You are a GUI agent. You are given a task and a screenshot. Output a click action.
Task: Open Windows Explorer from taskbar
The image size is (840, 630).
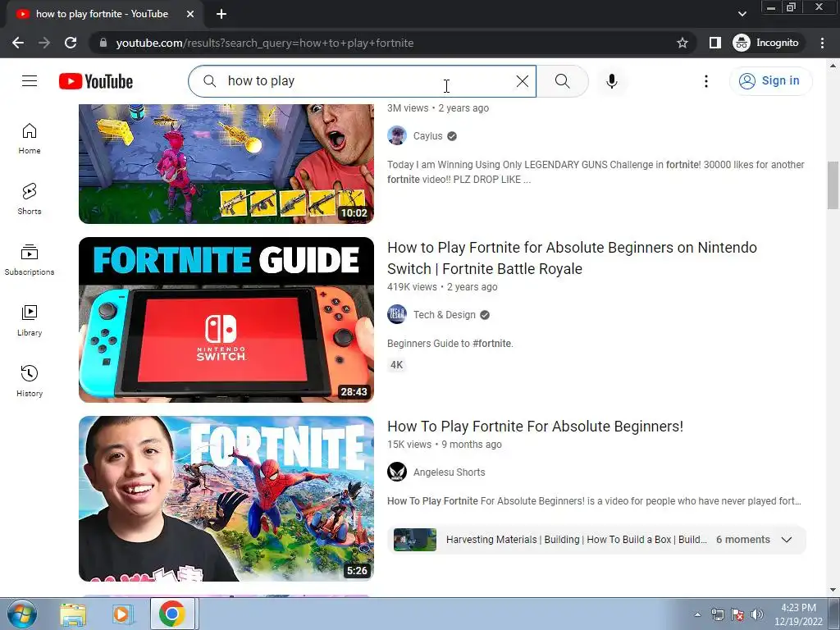pyautogui.click(x=73, y=614)
